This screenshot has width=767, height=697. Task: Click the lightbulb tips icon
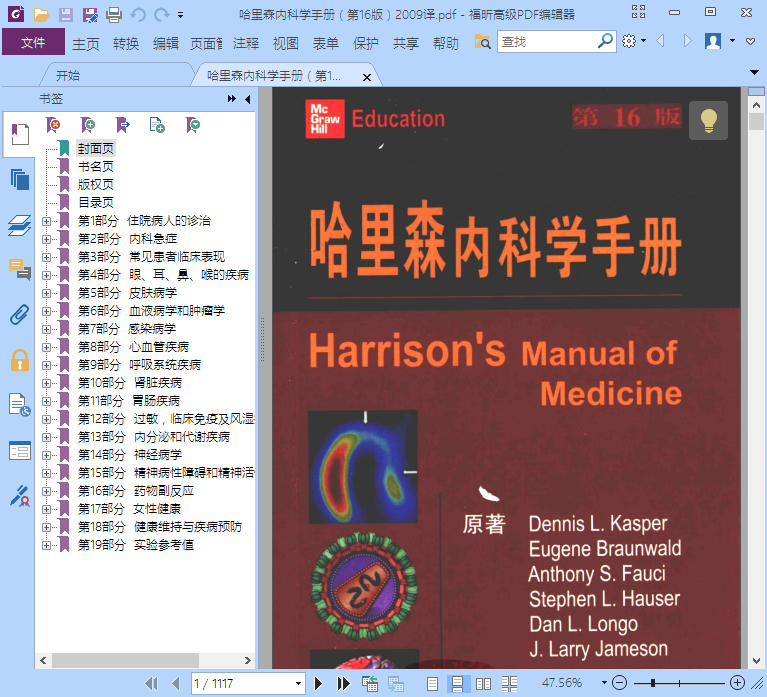tap(708, 121)
